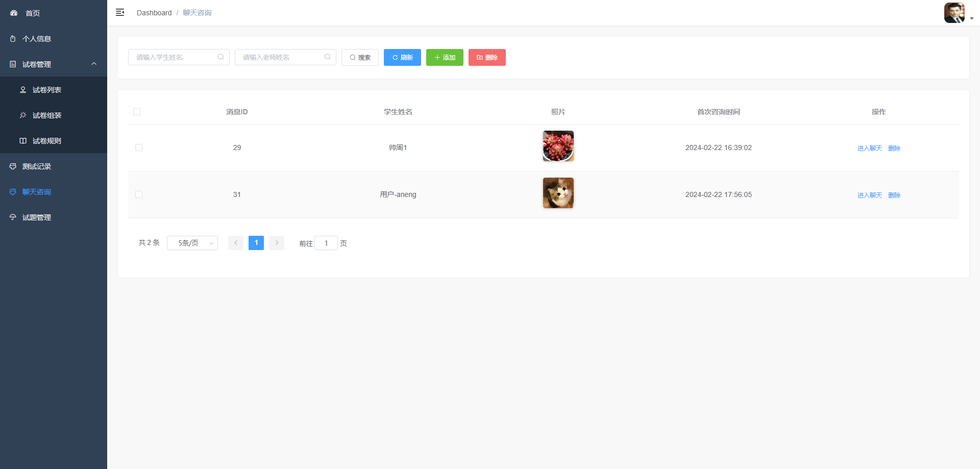Click the 首页 dashboard icon in sidebar
The width and height of the screenshot is (980, 469).
(14, 13)
